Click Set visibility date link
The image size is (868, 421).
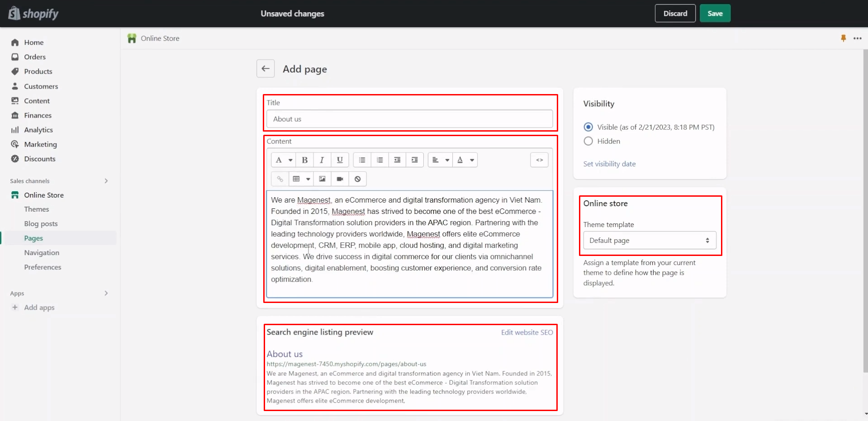pos(609,164)
